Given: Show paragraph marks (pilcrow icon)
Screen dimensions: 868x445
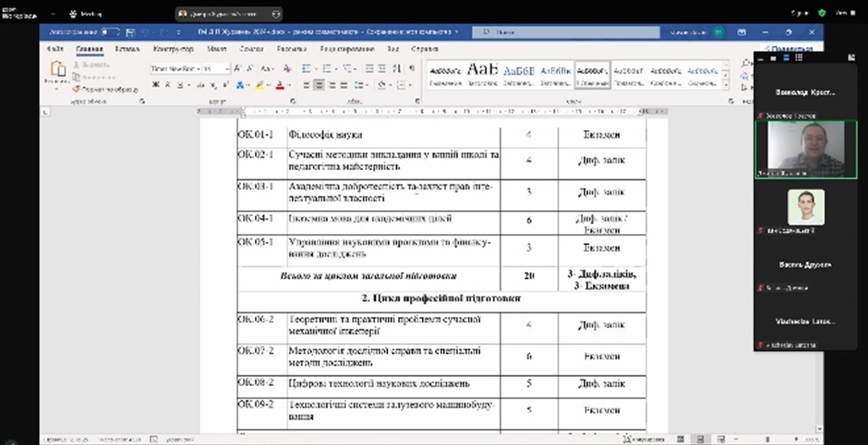Looking at the screenshot, I should coord(412,69).
